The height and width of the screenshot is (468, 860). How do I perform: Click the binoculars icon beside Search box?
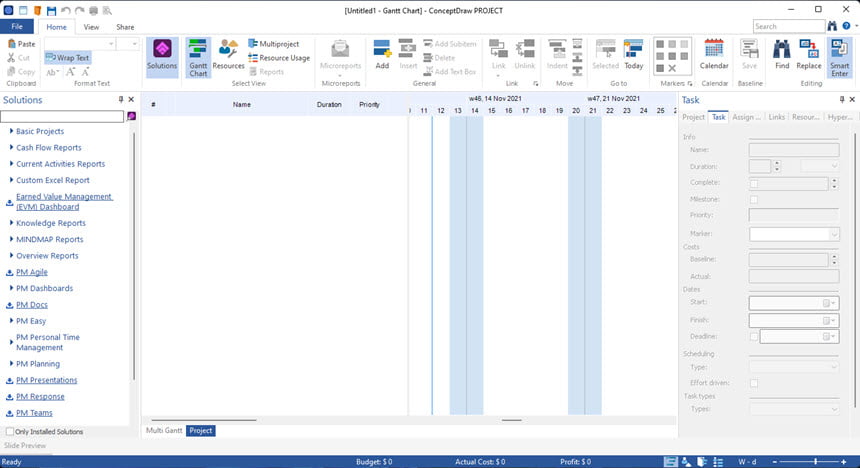coord(833,26)
